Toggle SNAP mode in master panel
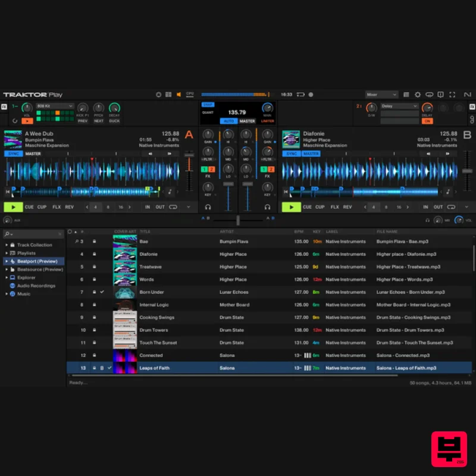Viewport: 476px width, 476px height. click(x=208, y=105)
